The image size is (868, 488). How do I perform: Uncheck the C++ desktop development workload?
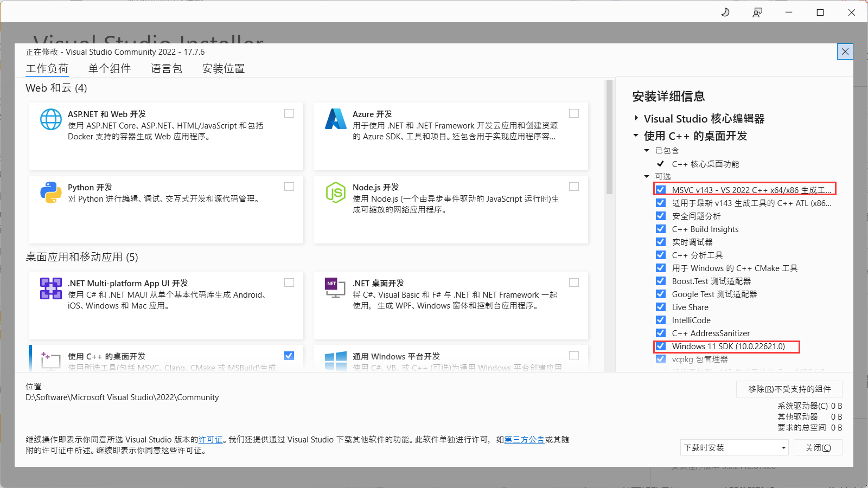point(289,356)
